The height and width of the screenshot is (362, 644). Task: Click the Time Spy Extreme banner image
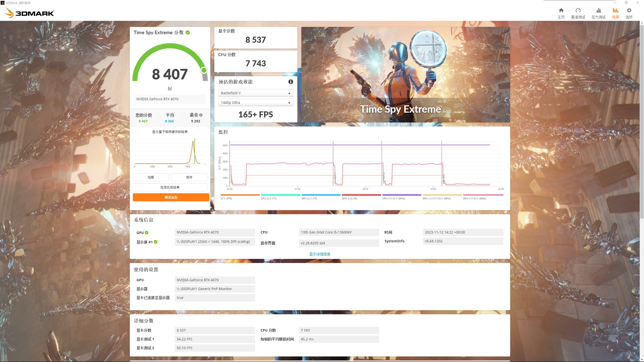pos(405,74)
